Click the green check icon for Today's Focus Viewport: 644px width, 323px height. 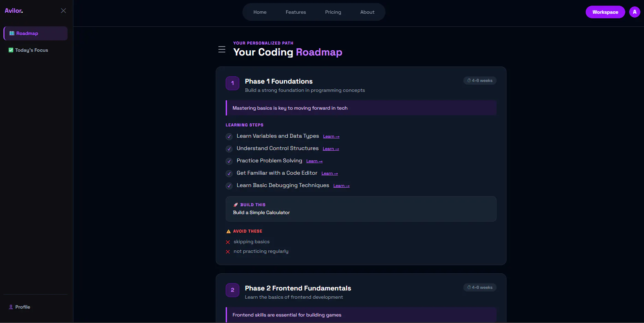coord(11,50)
